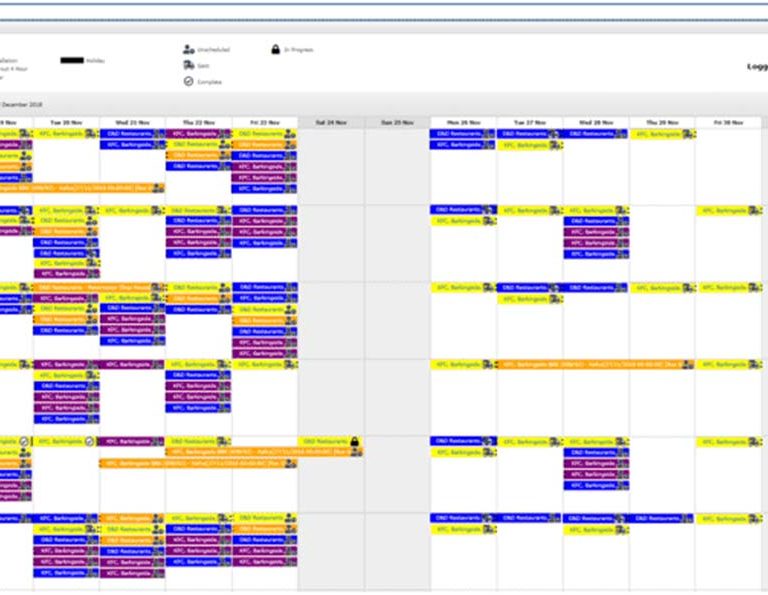The height and width of the screenshot is (595, 768).
Task: Select the Wed 21 Nov column header
Action: tap(132, 122)
